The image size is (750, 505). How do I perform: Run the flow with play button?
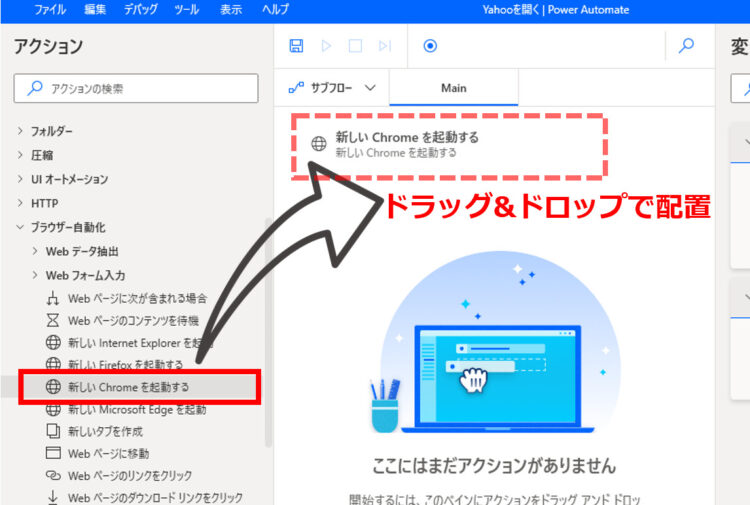point(326,46)
